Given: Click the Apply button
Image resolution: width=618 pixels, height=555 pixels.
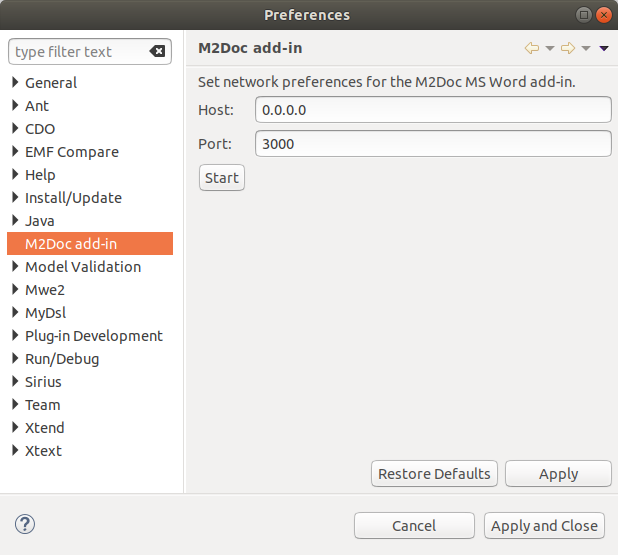Looking at the screenshot, I should [558, 473].
